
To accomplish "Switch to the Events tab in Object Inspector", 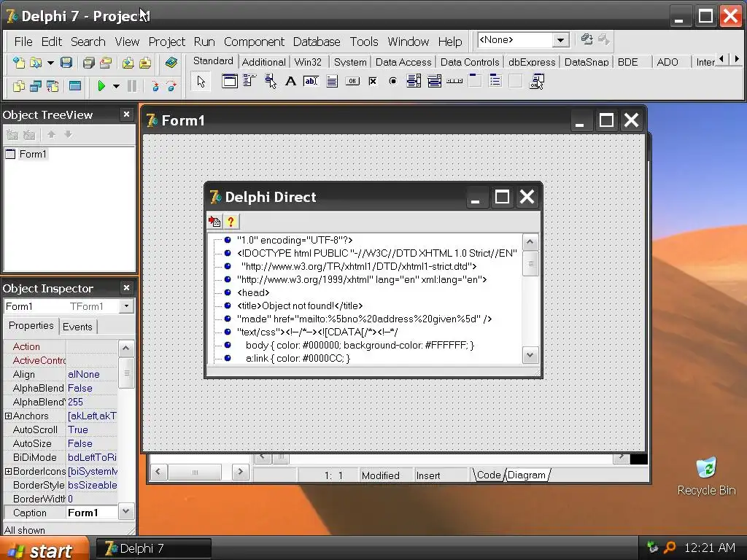I will [77, 327].
